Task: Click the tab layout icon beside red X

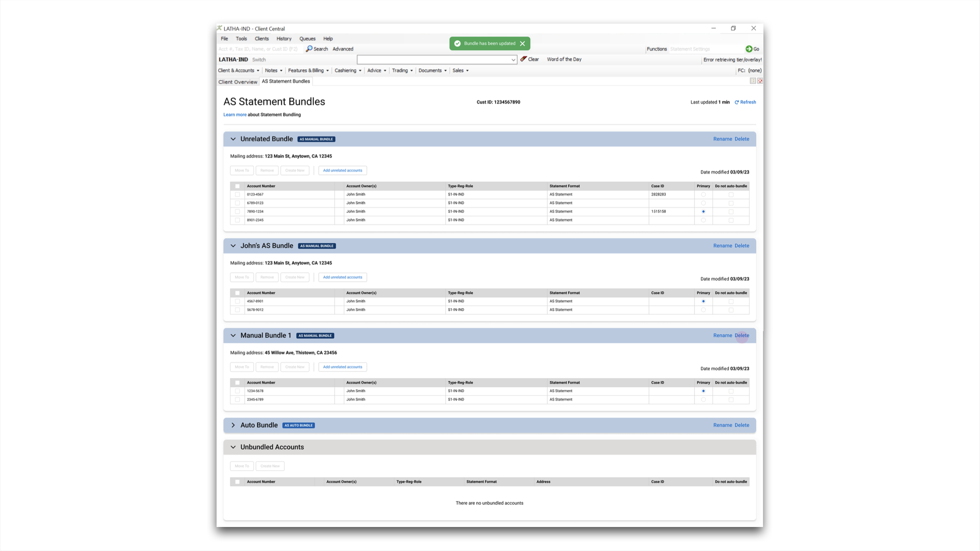Action: coord(753,81)
